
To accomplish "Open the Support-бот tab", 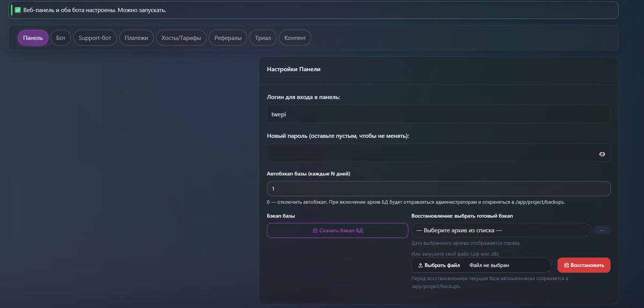I will coord(95,38).
